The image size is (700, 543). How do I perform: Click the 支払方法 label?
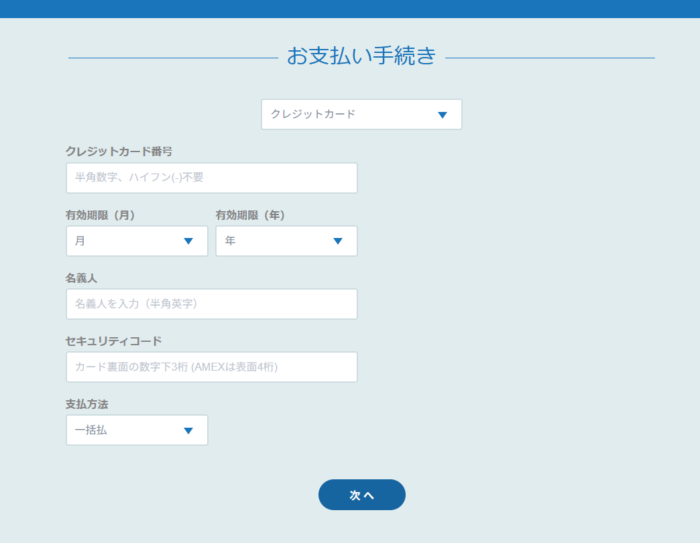click(x=87, y=404)
